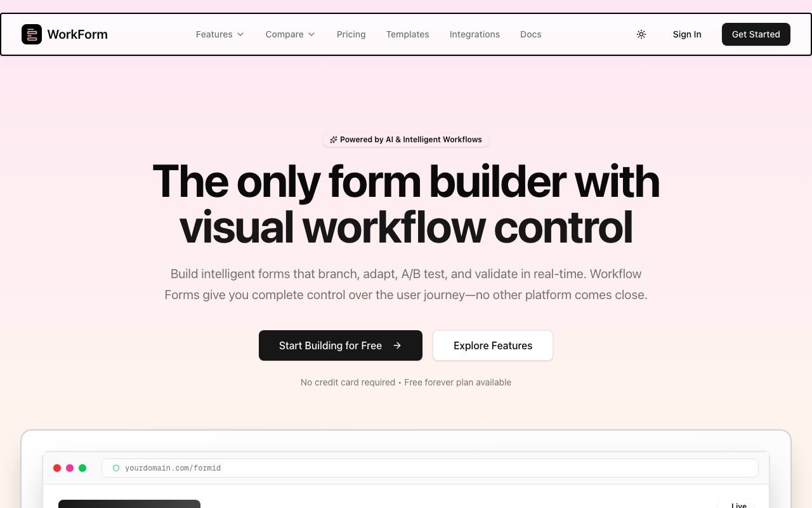
Task: Click the 'No credit card required' text
Action: 348,382
